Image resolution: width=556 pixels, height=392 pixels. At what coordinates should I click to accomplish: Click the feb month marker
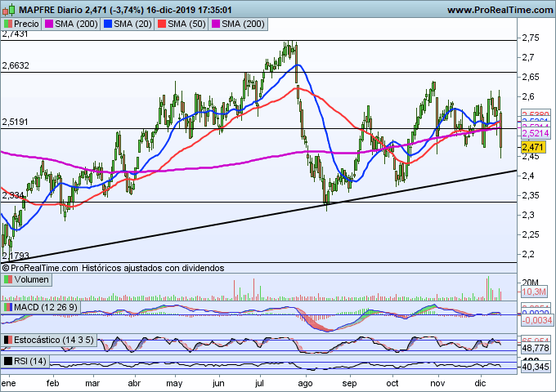click(x=52, y=383)
